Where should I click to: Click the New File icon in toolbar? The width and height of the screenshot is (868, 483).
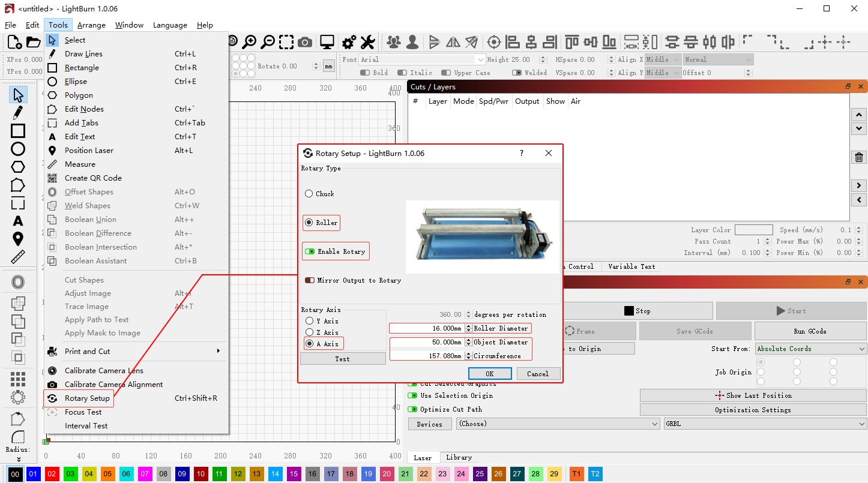[15, 41]
